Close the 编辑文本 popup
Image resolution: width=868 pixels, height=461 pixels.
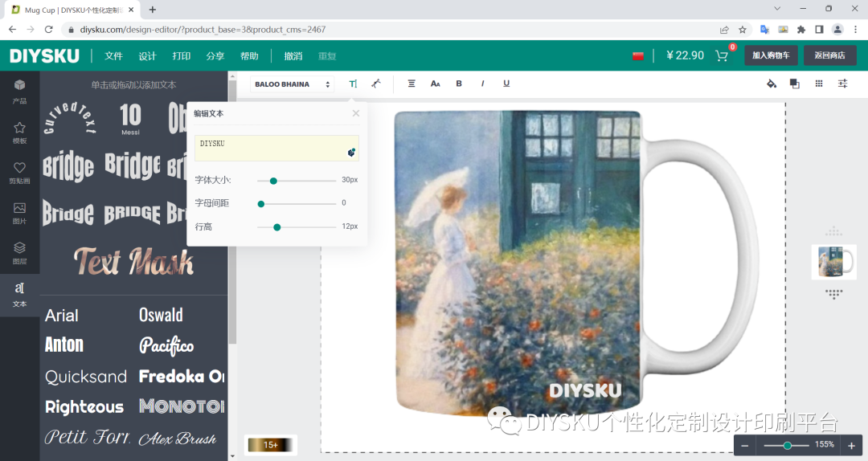pos(356,113)
